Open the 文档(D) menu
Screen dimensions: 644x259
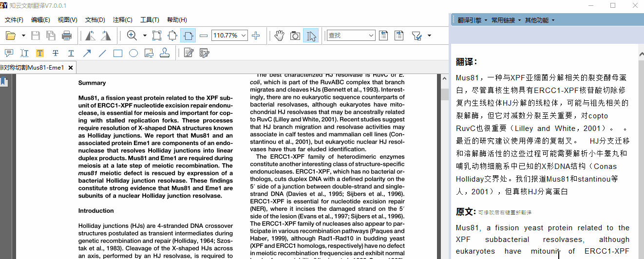[x=95, y=20]
